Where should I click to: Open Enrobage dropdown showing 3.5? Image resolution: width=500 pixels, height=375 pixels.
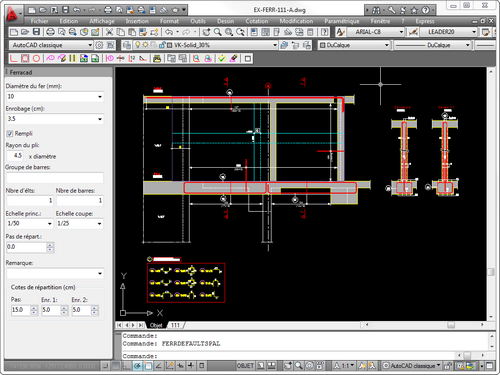coord(100,119)
